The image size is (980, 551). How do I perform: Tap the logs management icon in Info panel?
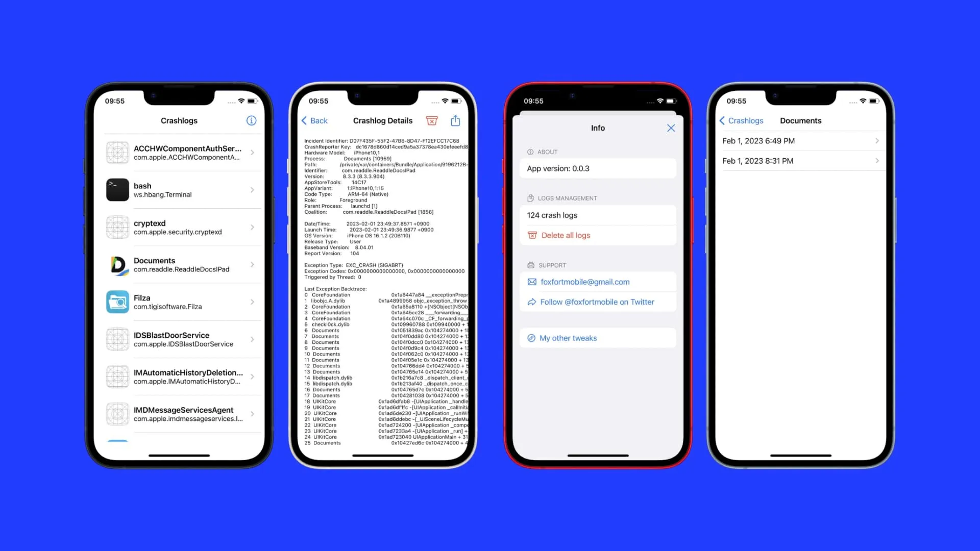(x=530, y=198)
